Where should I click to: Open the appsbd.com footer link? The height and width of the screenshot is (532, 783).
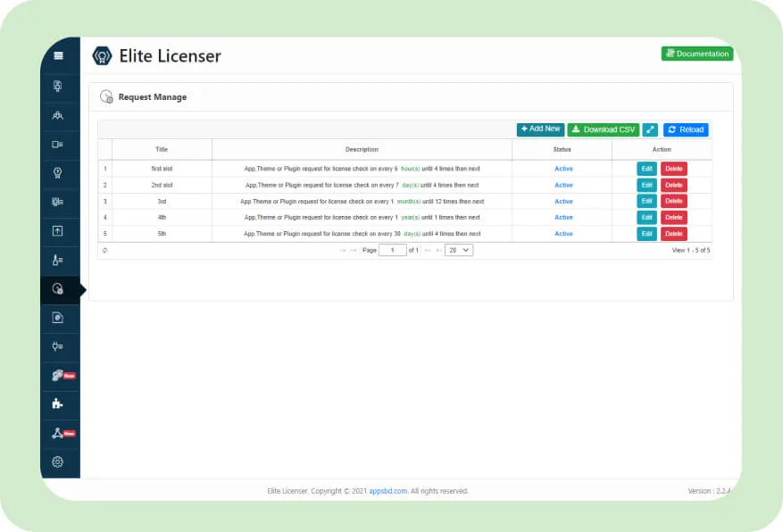coord(388,491)
